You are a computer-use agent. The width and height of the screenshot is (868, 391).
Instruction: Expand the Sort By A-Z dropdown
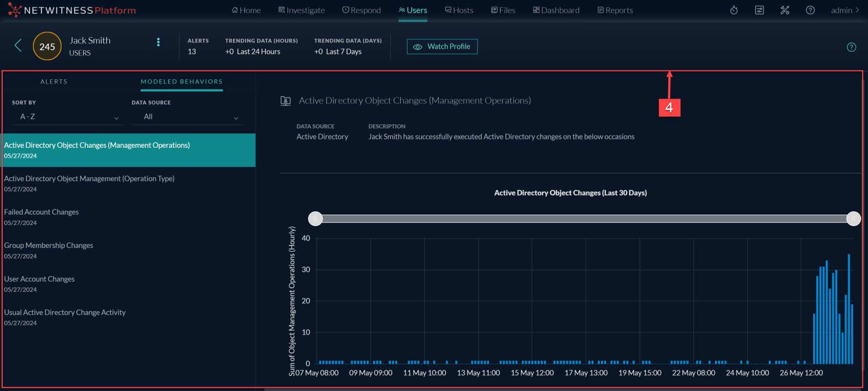(x=68, y=117)
